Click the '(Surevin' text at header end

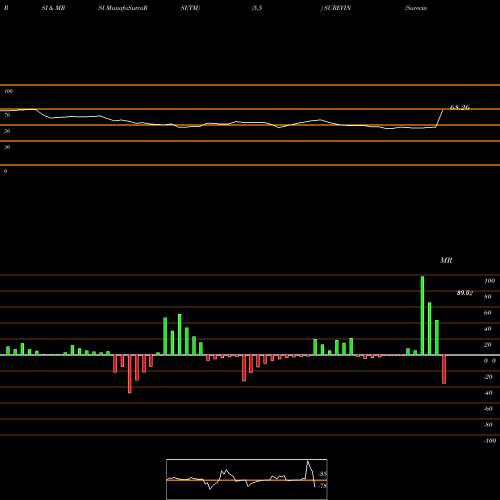pos(416,8)
